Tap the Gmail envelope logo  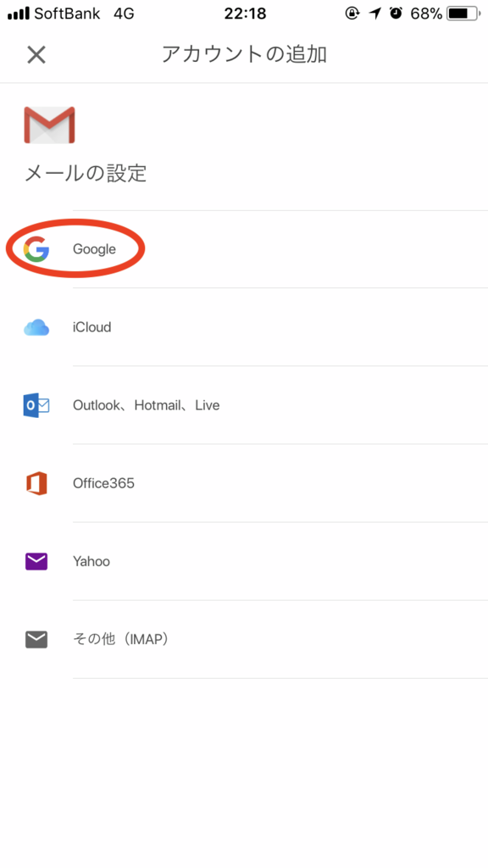click(49, 125)
